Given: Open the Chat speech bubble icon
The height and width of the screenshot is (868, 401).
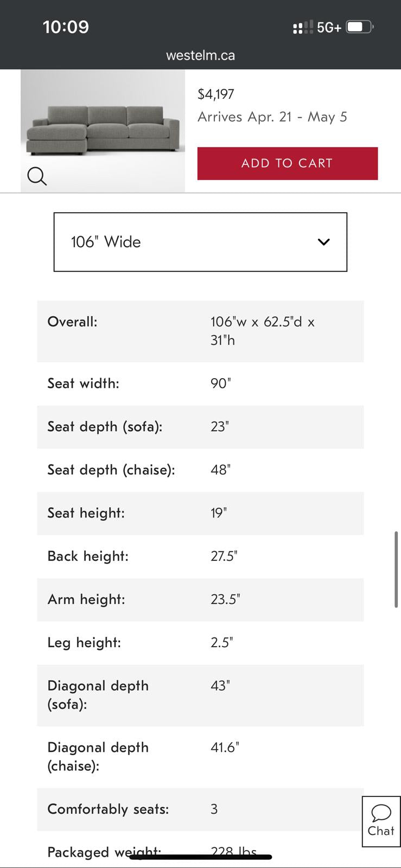Looking at the screenshot, I should [x=381, y=813].
